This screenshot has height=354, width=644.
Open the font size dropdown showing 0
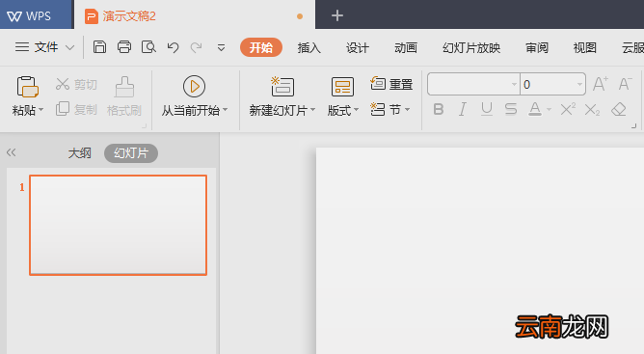click(x=579, y=84)
